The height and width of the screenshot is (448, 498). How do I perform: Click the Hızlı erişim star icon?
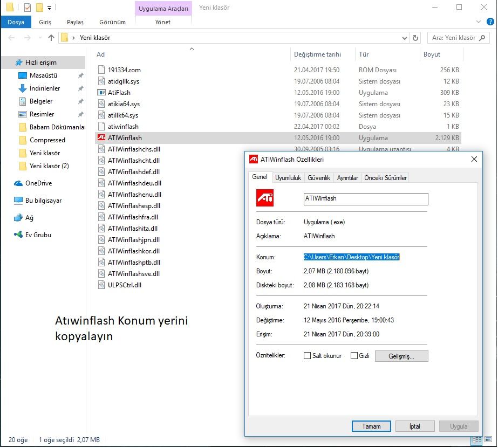tap(19, 63)
